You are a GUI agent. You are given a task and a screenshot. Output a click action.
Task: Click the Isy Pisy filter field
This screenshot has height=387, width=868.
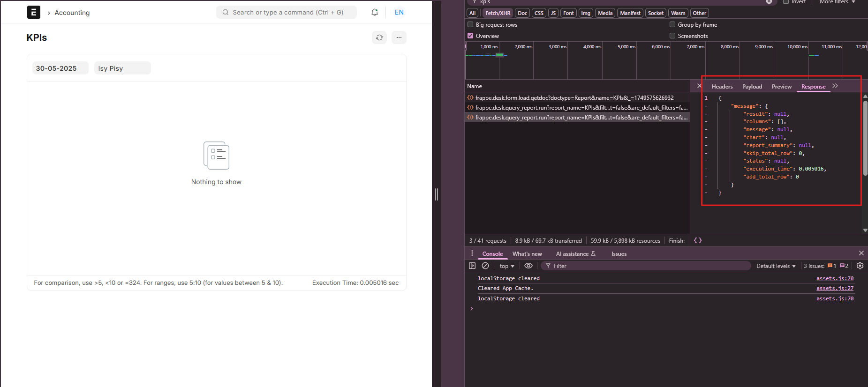[123, 68]
